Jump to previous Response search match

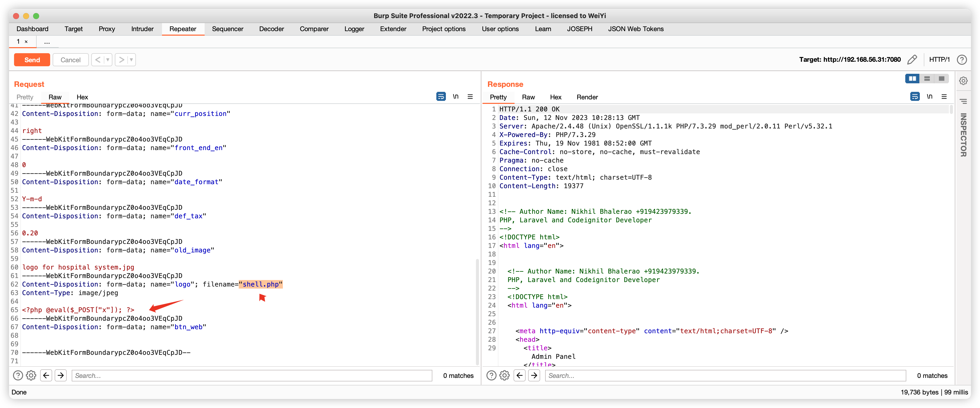tap(520, 376)
